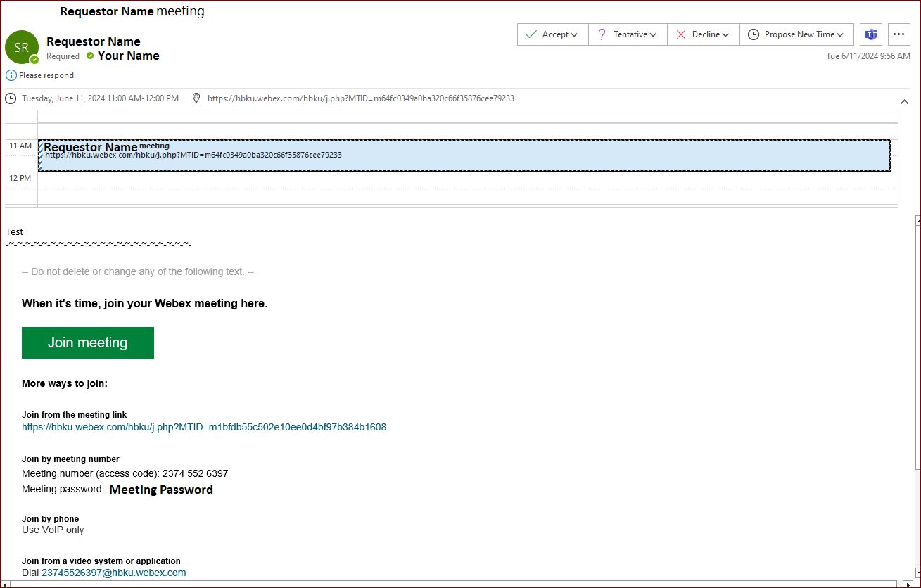Click the received date Tue 6/11/2024 9:56 AM
The width and height of the screenshot is (921, 588).
click(x=868, y=56)
